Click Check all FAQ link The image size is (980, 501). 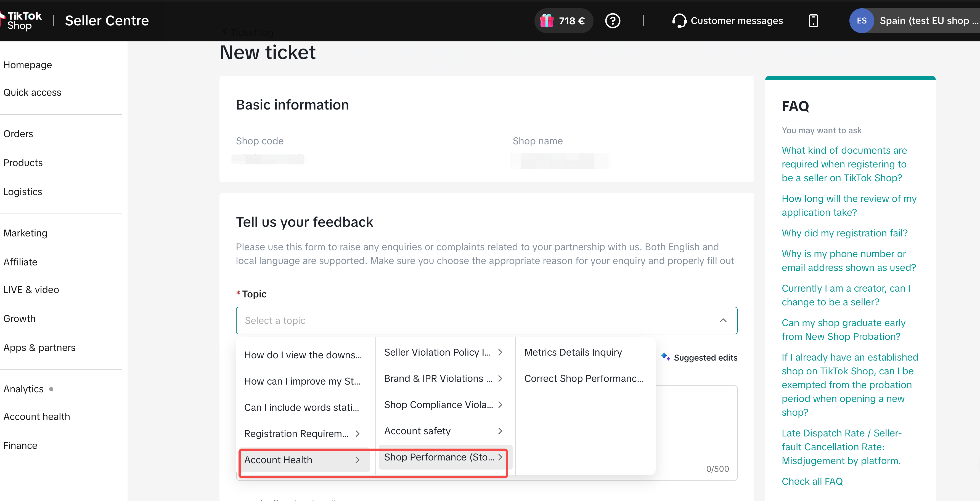812,481
